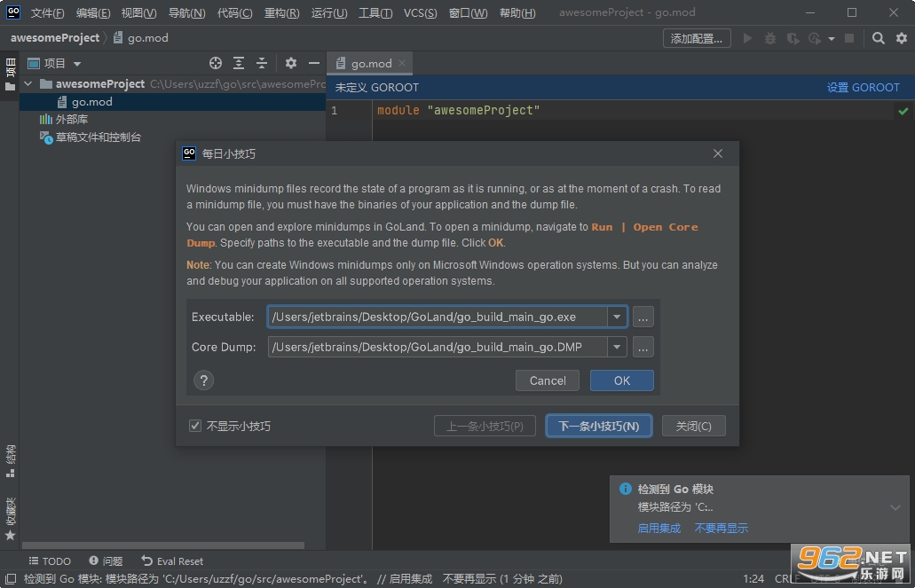Open run configuration dropdown arrow in toolbar
The image size is (915, 588).
click(x=831, y=39)
